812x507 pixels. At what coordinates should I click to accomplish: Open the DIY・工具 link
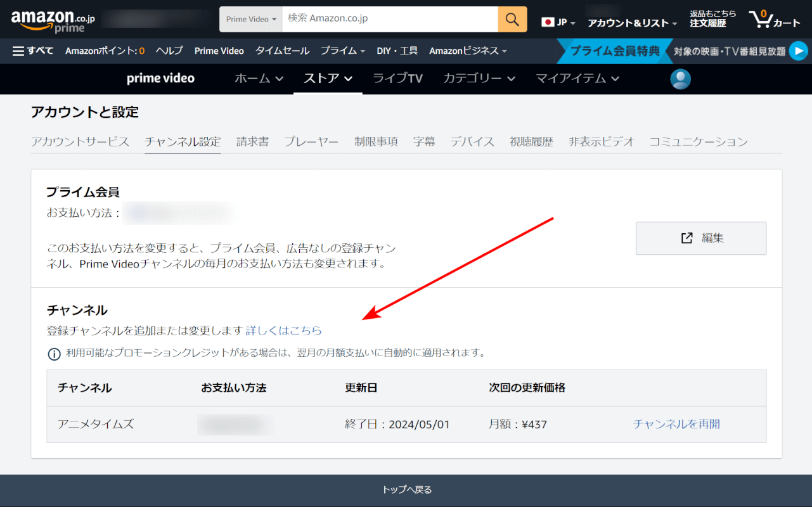coord(397,51)
